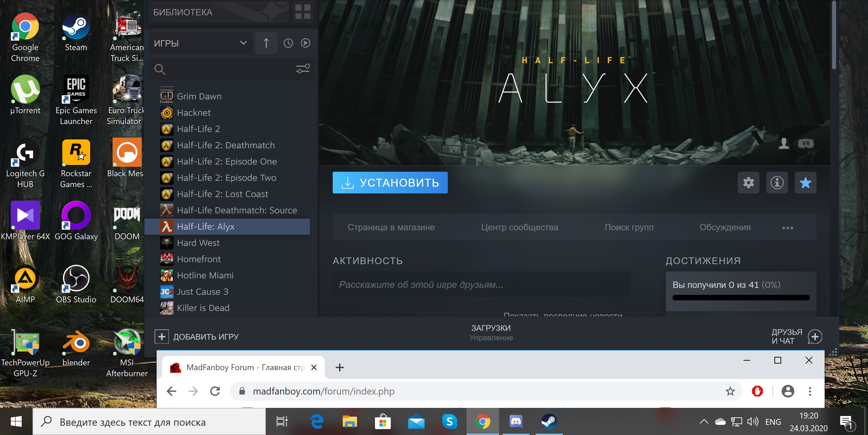The height and width of the screenshot is (435, 868).
Task: Open the advanced filter sliders icon
Action: pyautogui.click(x=303, y=69)
